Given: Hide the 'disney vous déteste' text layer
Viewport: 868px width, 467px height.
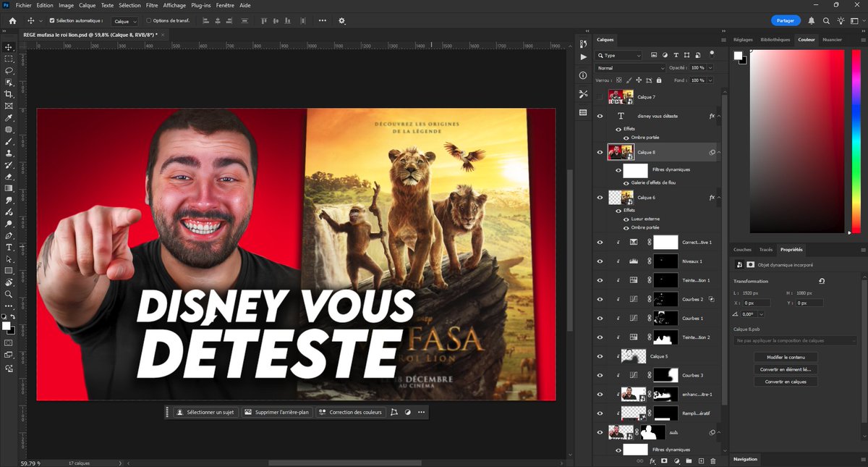Looking at the screenshot, I should 600,116.
